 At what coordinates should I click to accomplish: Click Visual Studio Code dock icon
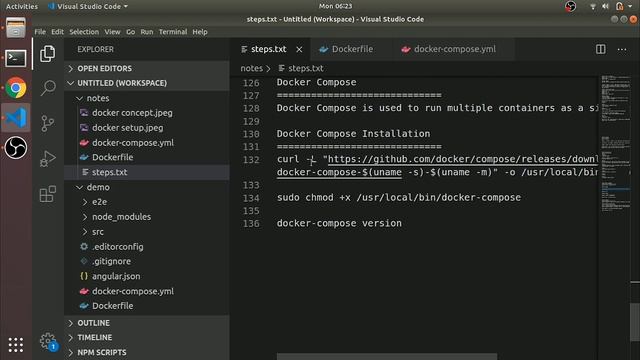pos(16,118)
